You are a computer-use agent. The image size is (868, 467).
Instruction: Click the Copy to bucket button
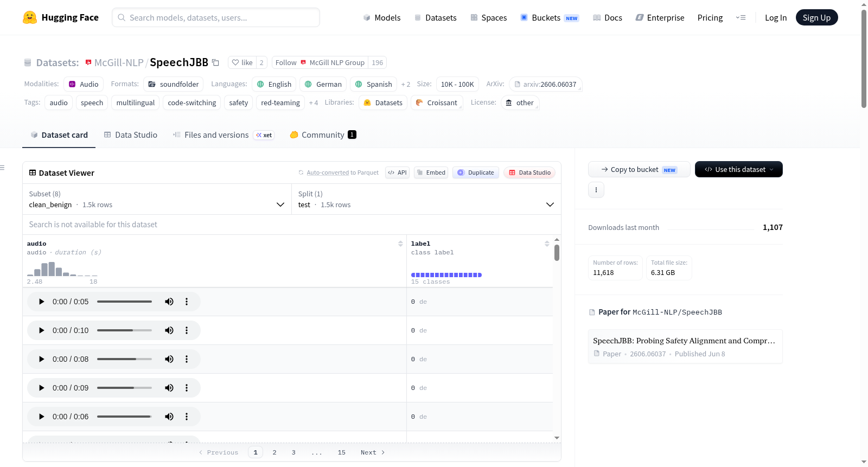[x=639, y=169]
